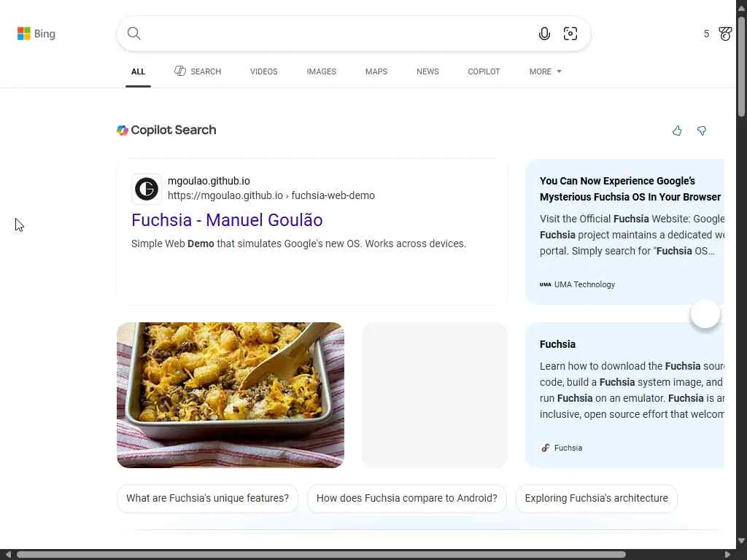The image size is (747, 560).
Task: Open the Fuchsia - Manuel Goulão link
Action: (x=227, y=220)
